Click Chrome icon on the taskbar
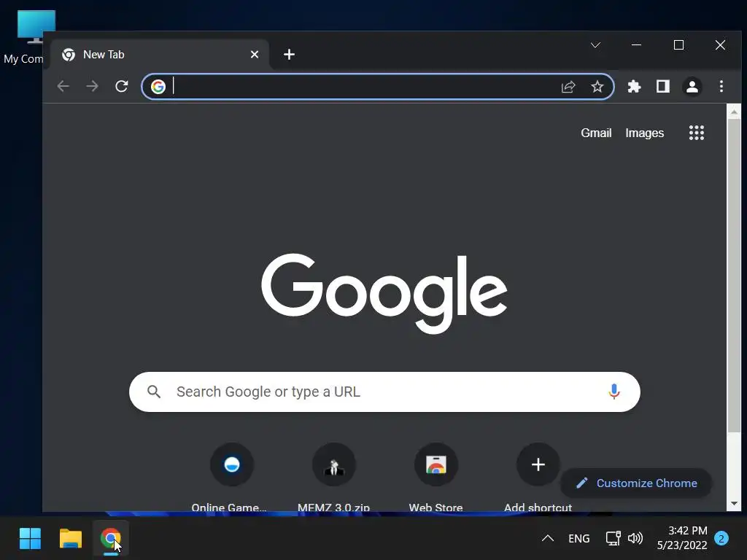This screenshot has height=560, width=747. click(111, 539)
